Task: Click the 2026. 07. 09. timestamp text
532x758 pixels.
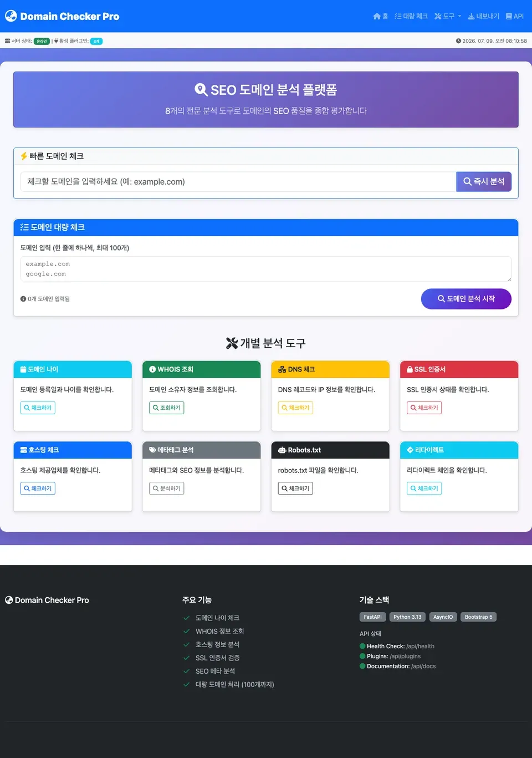Action: [x=495, y=41]
